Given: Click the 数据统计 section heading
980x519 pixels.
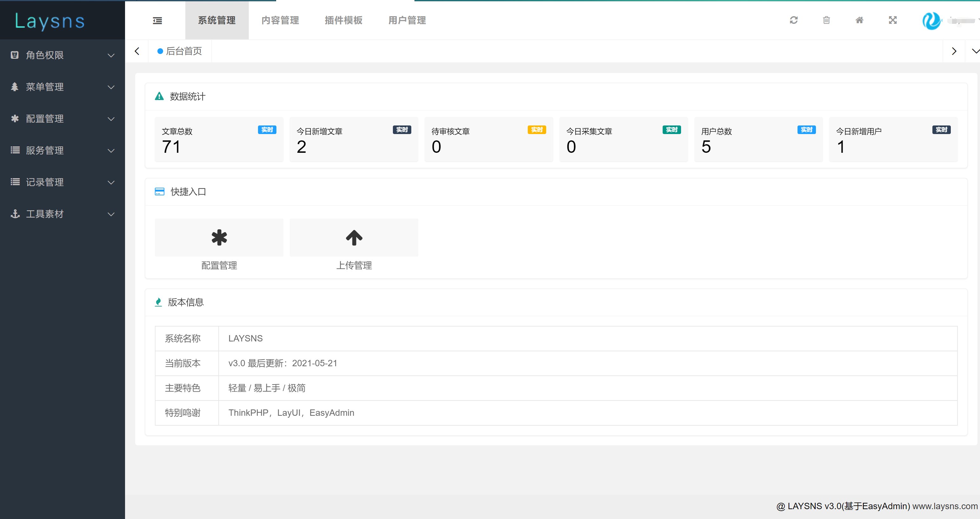Looking at the screenshot, I should [x=188, y=96].
